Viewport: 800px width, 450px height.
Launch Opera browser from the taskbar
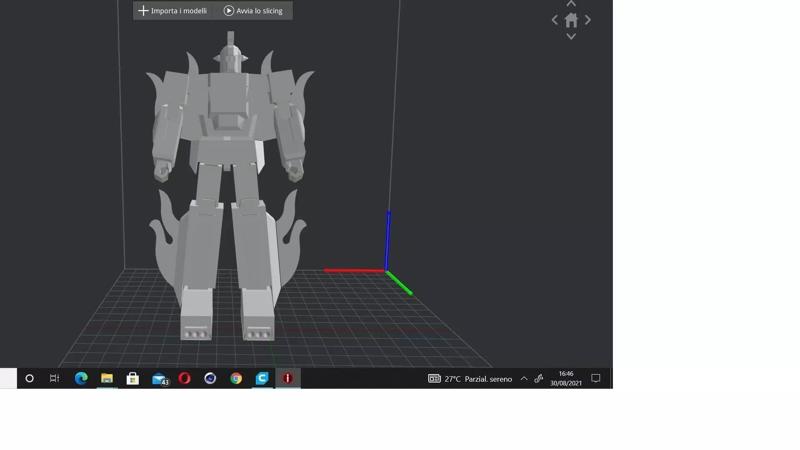pyautogui.click(x=184, y=378)
